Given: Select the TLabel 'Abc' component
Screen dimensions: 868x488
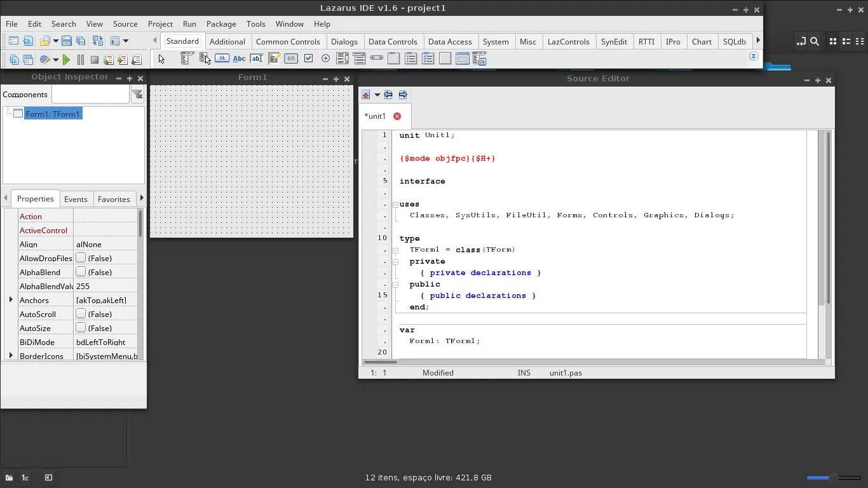Looking at the screenshot, I should (x=239, y=58).
